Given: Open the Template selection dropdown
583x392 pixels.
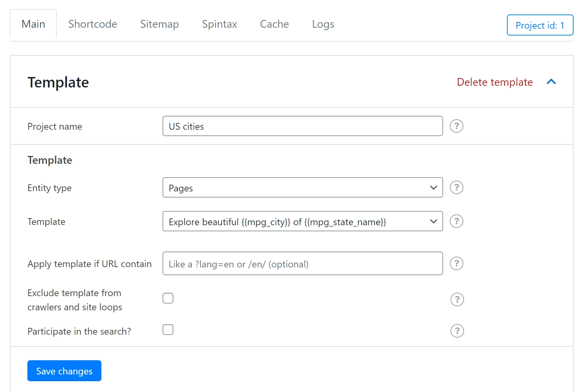Looking at the screenshot, I should 302,221.
